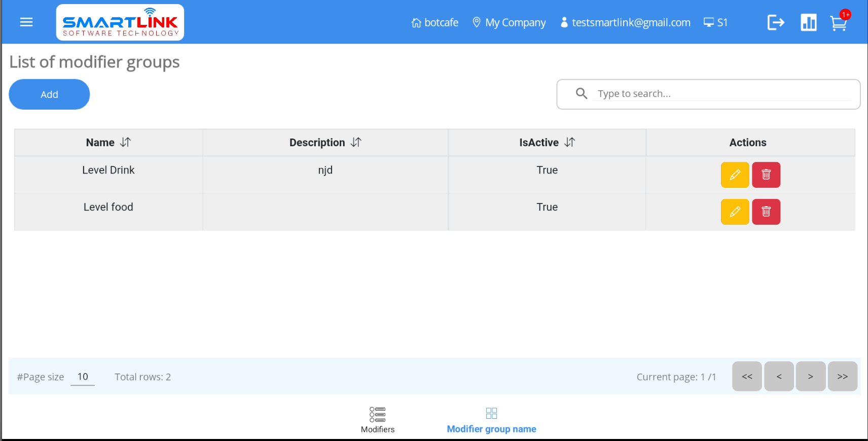Image resolution: width=868 pixels, height=441 pixels.
Task: Open the shopping cart icon
Action: [x=839, y=23]
